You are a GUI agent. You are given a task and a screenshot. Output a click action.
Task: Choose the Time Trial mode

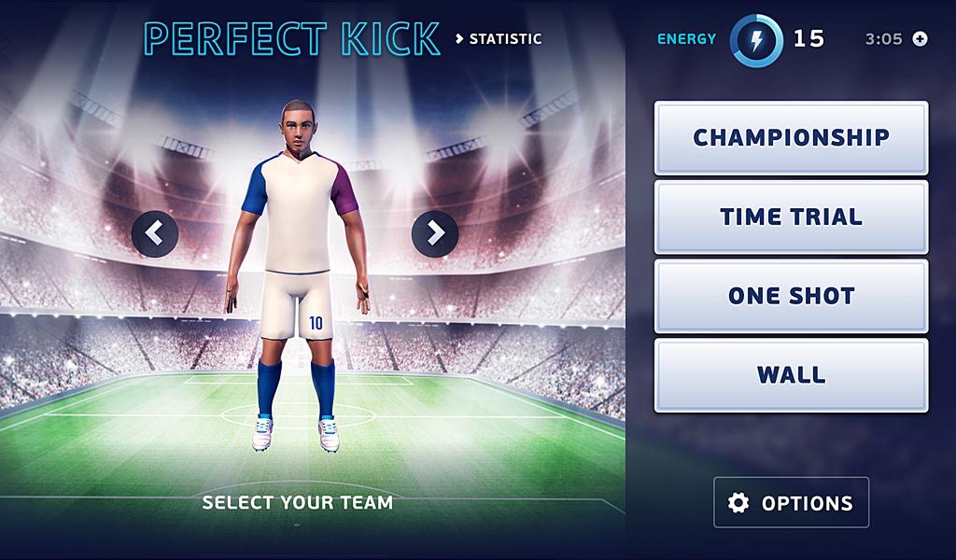(791, 217)
